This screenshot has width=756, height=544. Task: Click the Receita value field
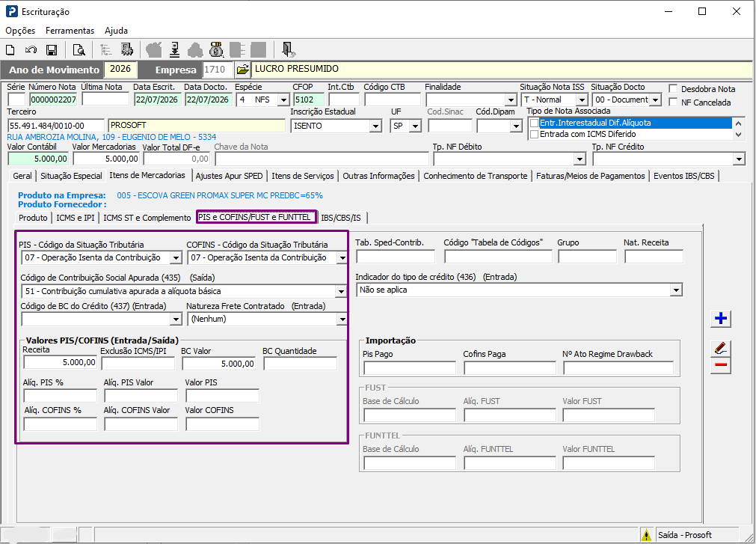[x=61, y=363]
